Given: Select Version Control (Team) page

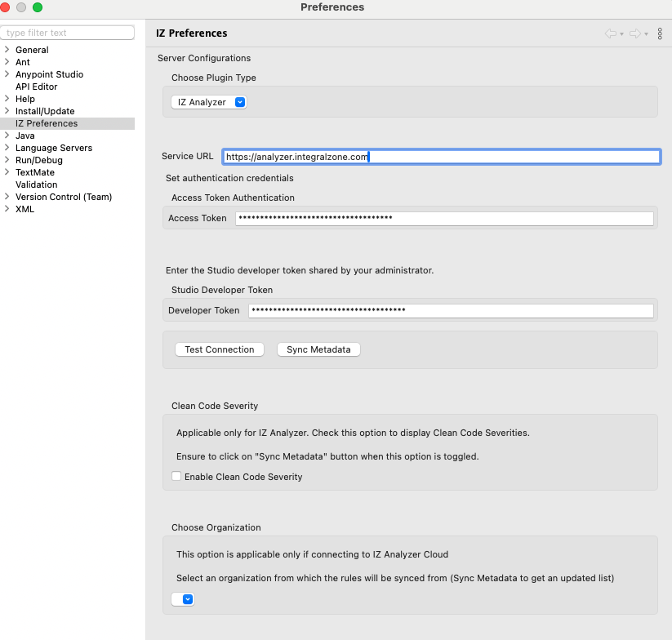Looking at the screenshot, I should [64, 197].
